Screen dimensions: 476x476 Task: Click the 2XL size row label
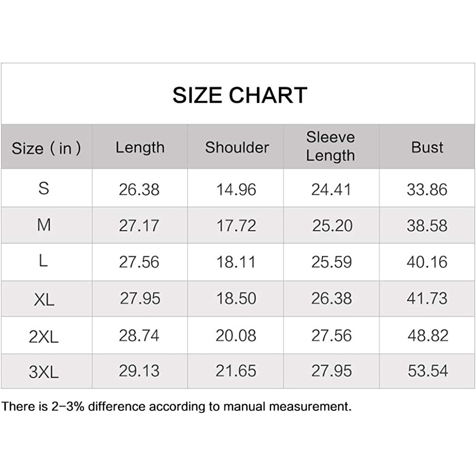pos(43,336)
